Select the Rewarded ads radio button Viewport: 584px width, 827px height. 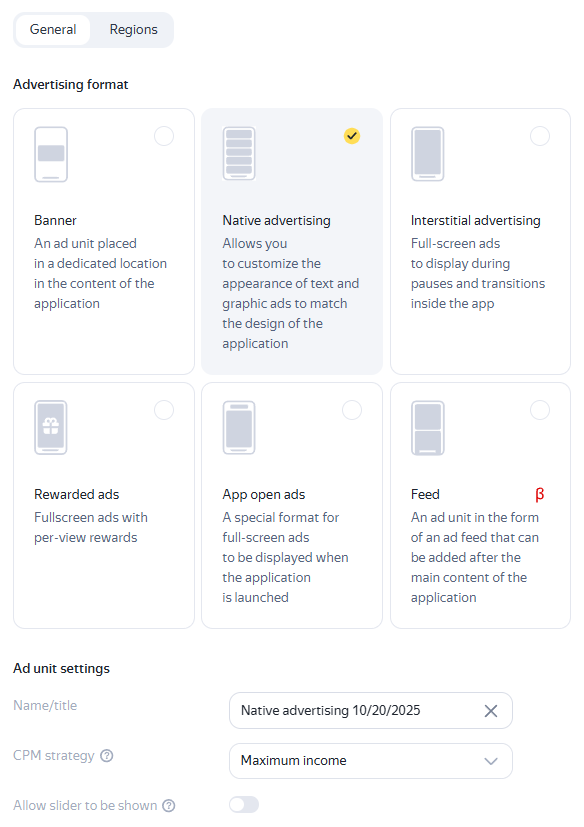(164, 410)
